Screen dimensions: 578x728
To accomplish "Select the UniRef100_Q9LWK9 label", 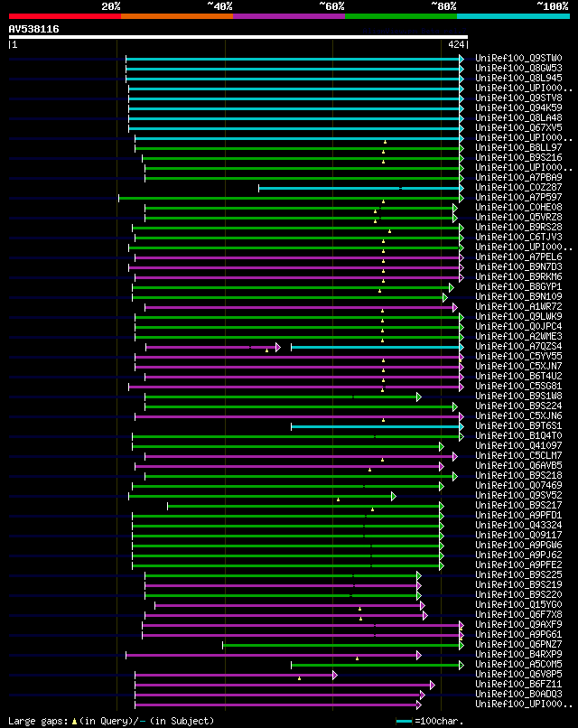I will tap(518, 317).
